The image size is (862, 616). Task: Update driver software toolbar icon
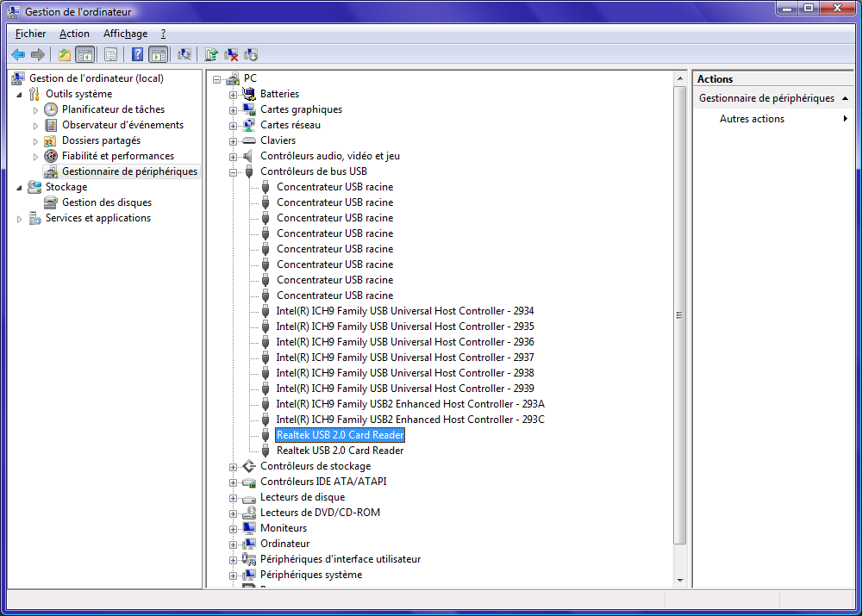211,54
